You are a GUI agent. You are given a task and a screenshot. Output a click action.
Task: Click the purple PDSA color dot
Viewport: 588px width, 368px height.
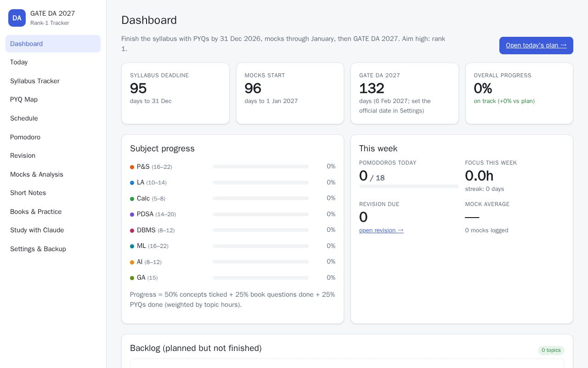click(132, 214)
